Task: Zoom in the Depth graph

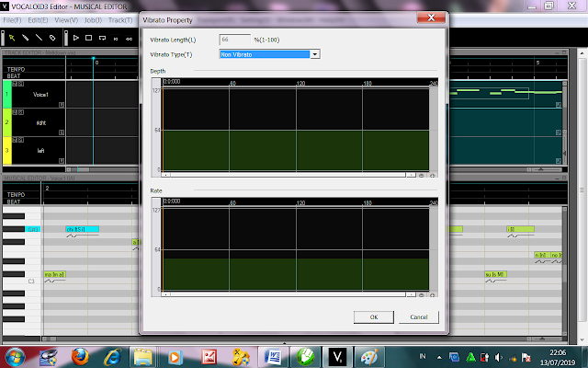Action: click(x=433, y=176)
